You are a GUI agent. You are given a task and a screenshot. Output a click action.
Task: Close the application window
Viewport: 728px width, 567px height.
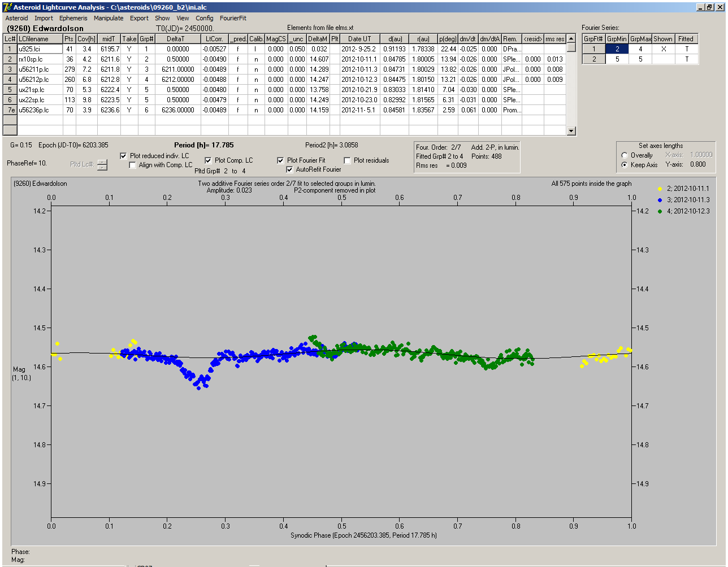tap(719, 7)
